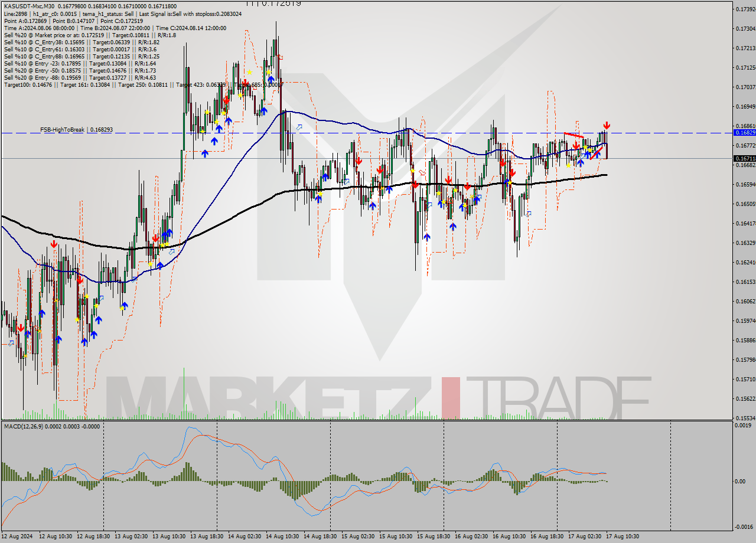Select the Time A:2024.08.06 08:00:00 line
Screen dimensions: 756x543
pyautogui.click(x=115, y=28)
